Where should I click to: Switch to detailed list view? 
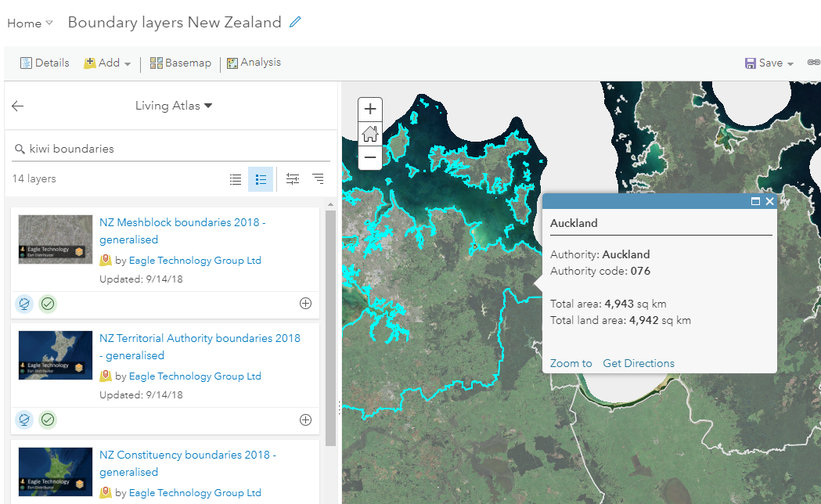tap(261, 179)
